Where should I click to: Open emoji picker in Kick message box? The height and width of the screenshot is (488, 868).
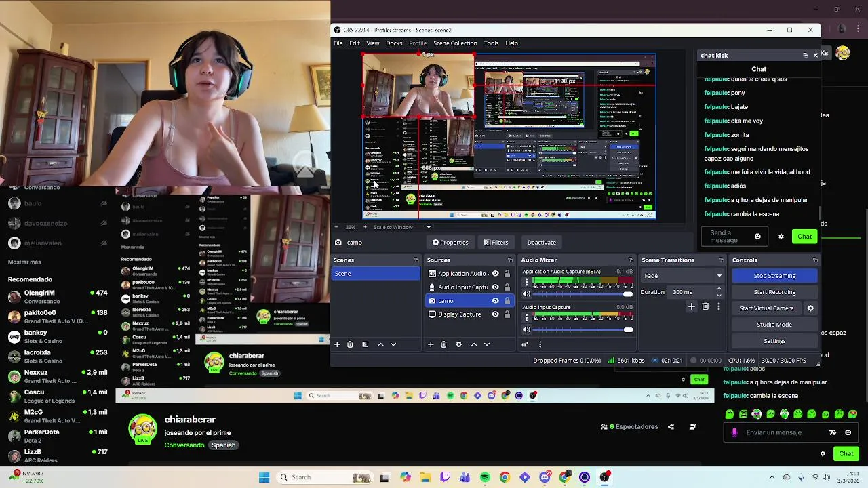coord(848,432)
